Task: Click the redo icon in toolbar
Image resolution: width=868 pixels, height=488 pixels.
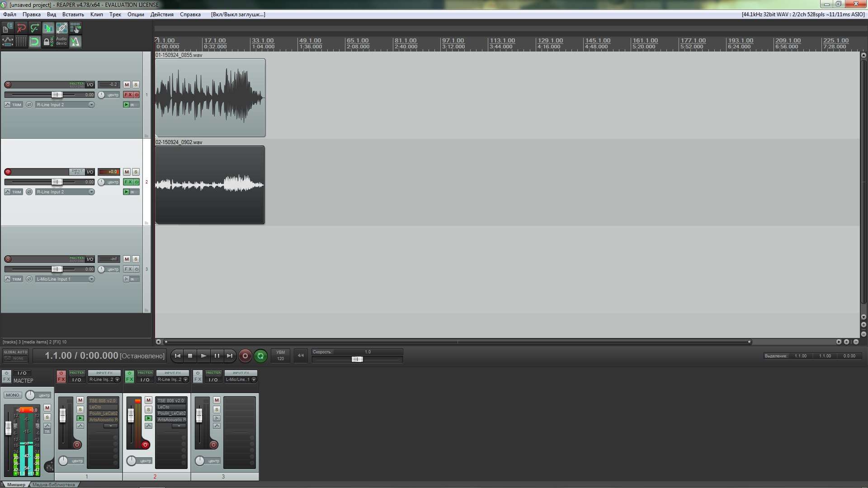Action: coord(34,28)
